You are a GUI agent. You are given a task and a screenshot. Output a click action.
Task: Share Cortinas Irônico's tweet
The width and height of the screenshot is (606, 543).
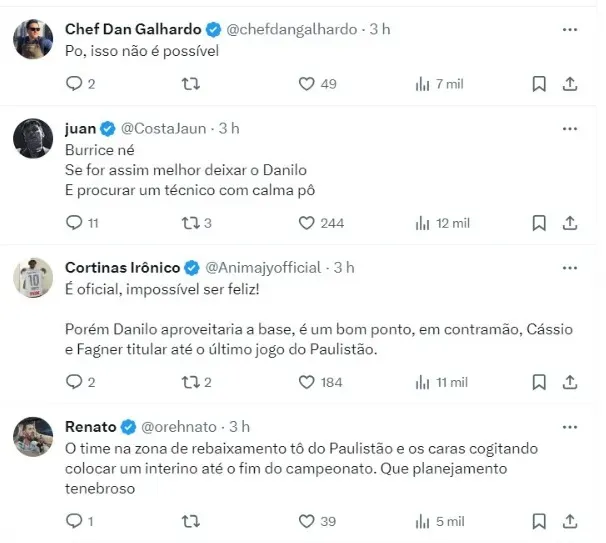[570, 382]
